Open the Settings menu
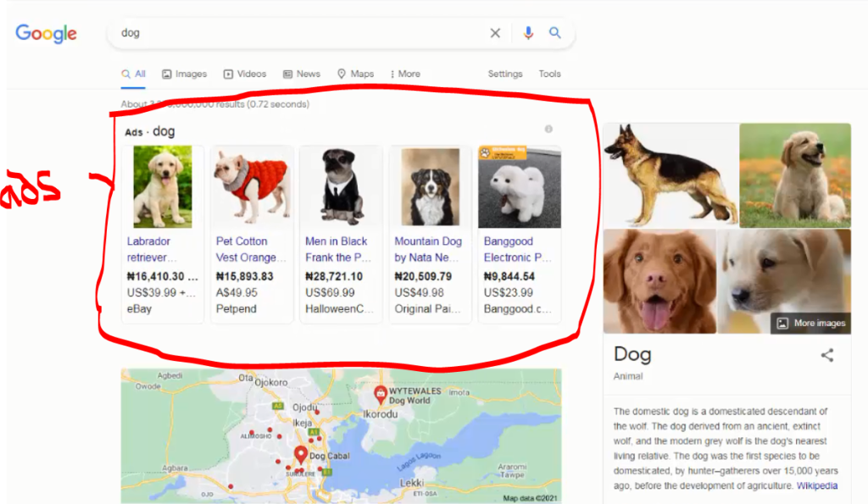 505,74
